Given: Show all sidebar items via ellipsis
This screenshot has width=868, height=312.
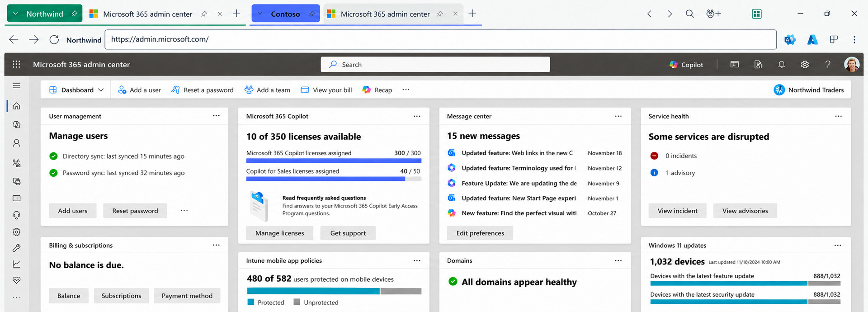Looking at the screenshot, I should pos(17,297).
